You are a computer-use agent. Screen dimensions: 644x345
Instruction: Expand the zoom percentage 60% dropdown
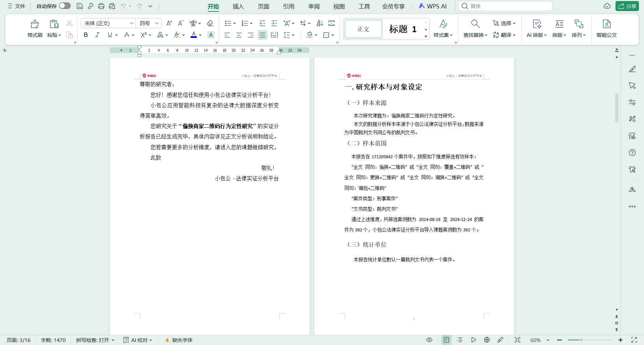[548, 340]
